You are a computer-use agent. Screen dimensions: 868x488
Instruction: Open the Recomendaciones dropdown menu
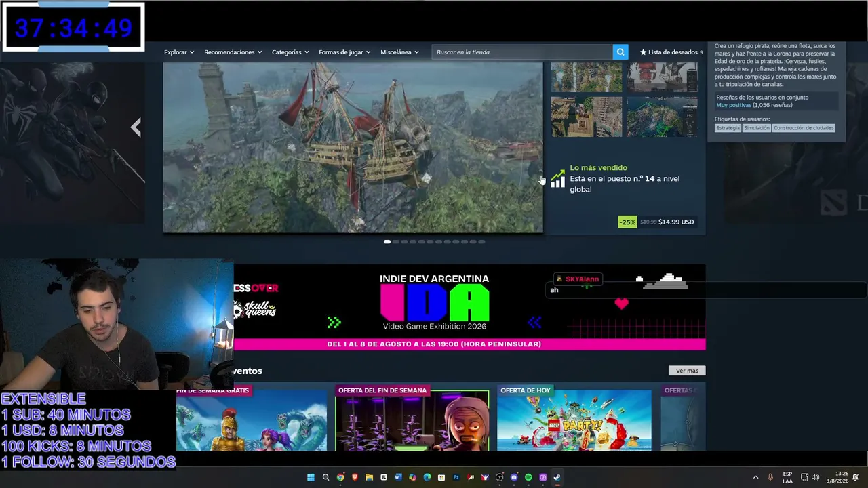tap(233, 52)
